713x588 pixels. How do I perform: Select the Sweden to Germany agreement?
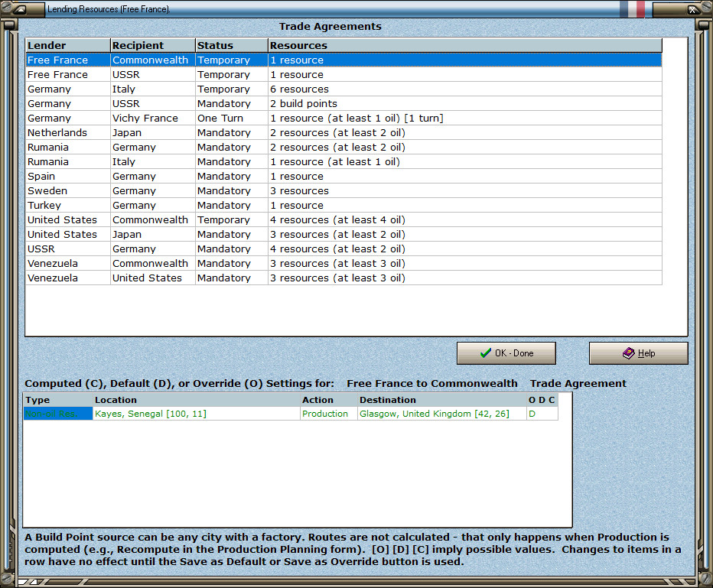pyautogui.click(x=343, y=191)
